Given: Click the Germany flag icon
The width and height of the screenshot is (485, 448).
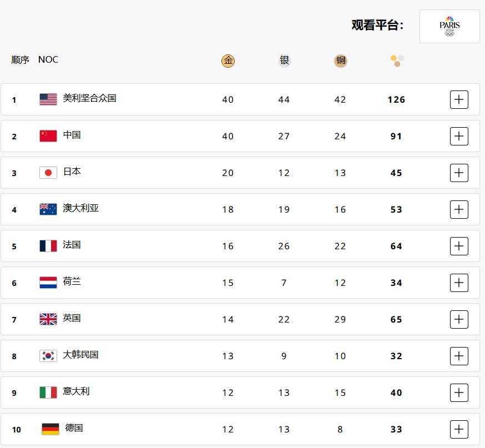Looking at the screenshot, I should [50, 429].
